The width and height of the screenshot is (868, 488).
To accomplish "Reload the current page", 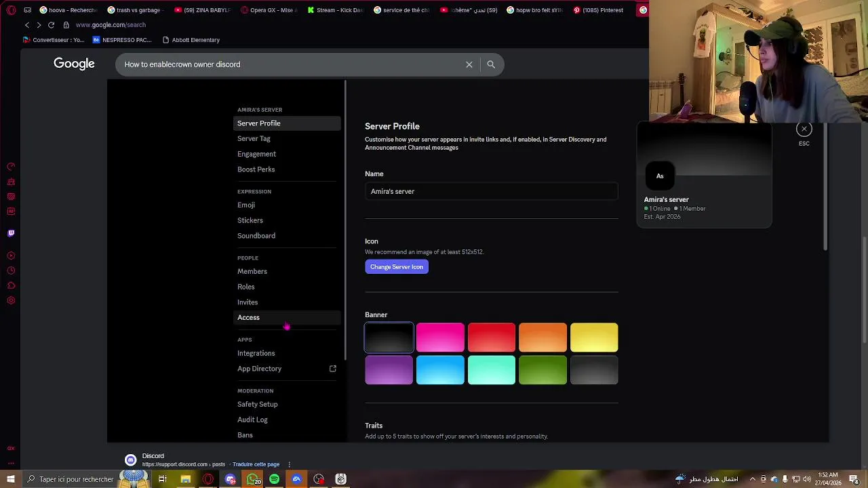I will (x=51, y=25).
